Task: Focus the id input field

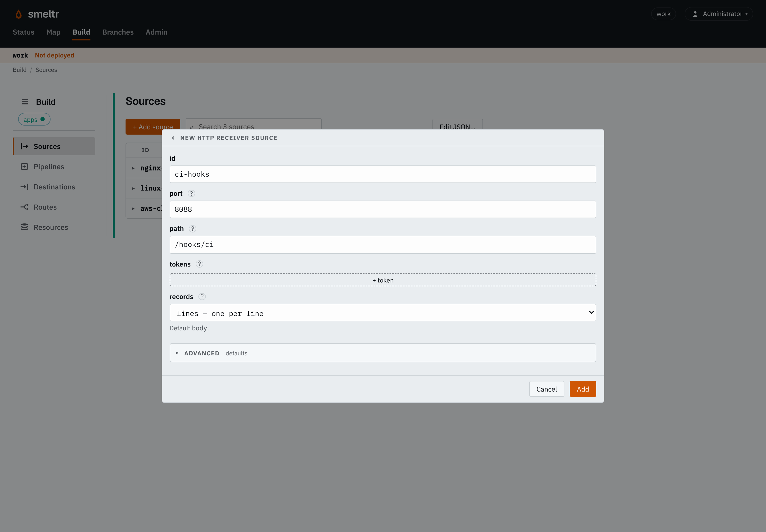Action: click(x=383, y=174)
